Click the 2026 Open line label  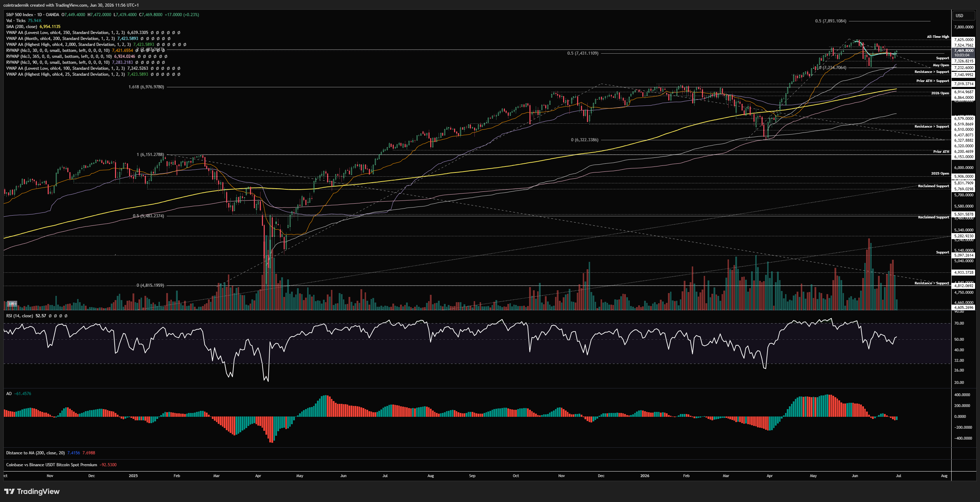[x=940, y=93]
